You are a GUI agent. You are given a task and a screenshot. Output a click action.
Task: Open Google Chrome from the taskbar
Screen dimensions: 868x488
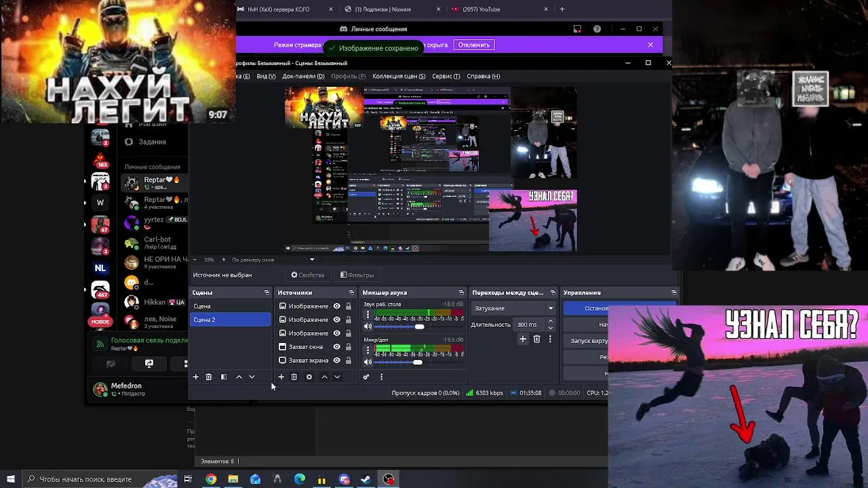tap(211, 479)
